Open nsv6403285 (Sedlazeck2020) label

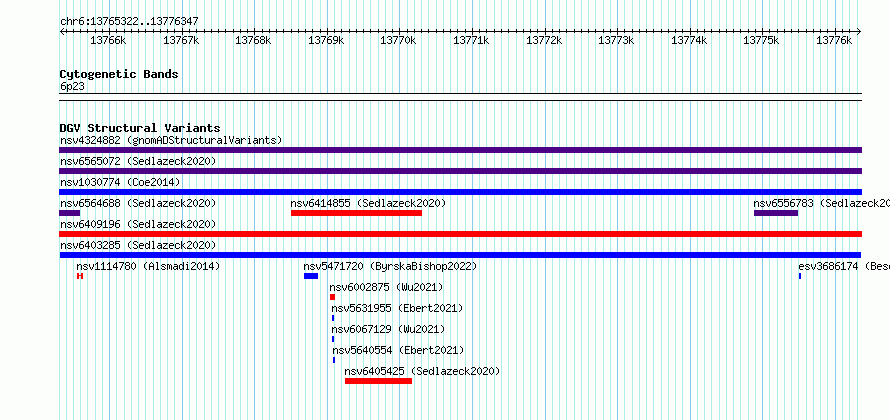click(138, 245)
